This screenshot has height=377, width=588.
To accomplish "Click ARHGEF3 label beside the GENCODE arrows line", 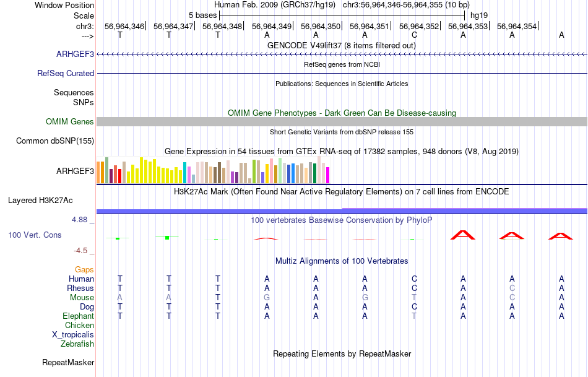I will pos(75,54).
